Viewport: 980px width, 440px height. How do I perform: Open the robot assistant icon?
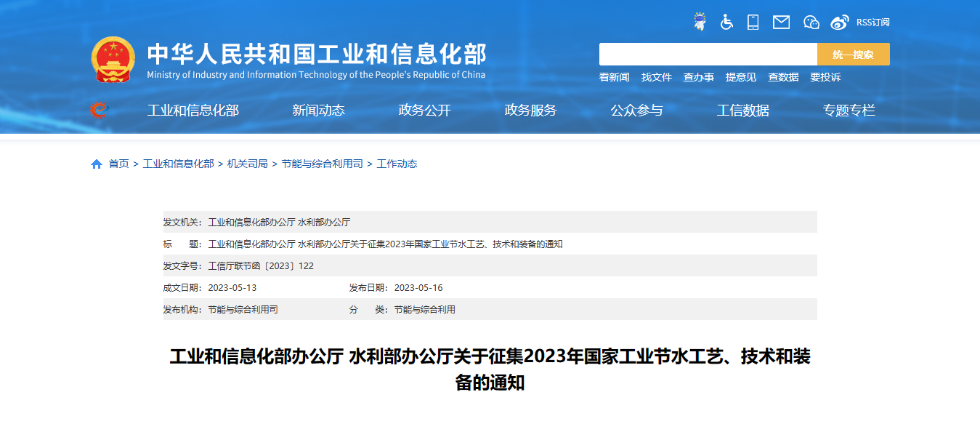(700, 22)
